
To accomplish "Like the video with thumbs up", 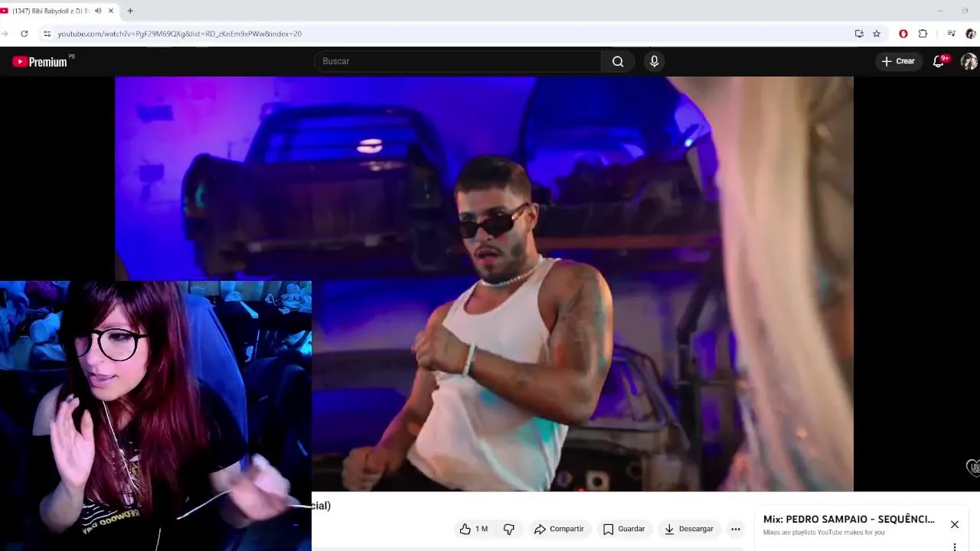I will 473,529.
